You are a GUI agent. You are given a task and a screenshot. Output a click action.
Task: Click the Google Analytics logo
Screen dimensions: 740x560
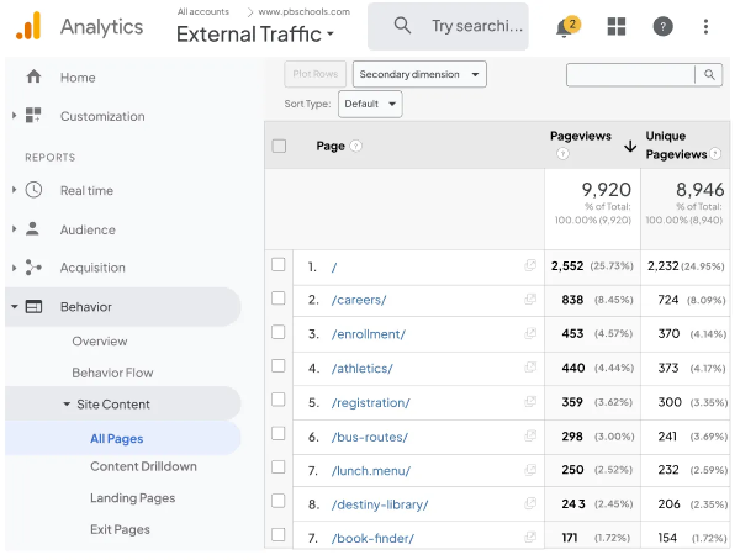click(x=28, y=27)
